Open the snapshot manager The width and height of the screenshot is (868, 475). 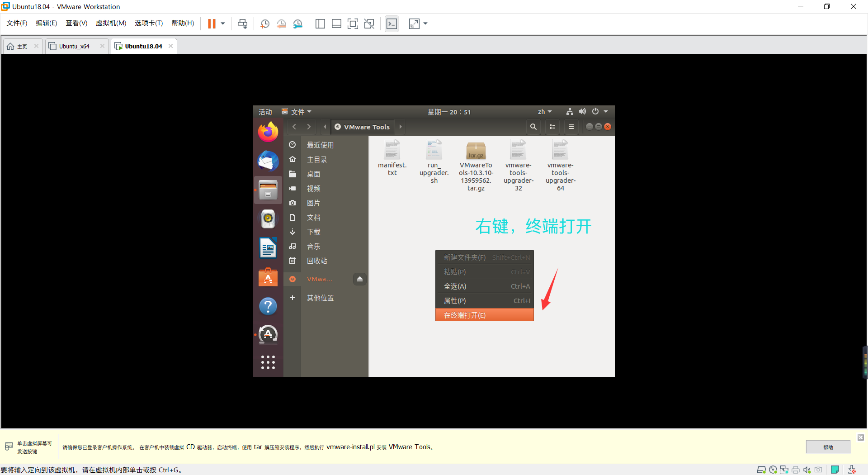point(297,24)
